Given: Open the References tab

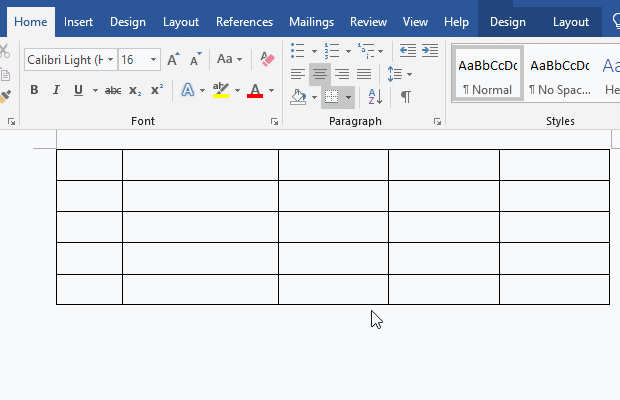Looking at the screenshot, I should coord(244,21).
